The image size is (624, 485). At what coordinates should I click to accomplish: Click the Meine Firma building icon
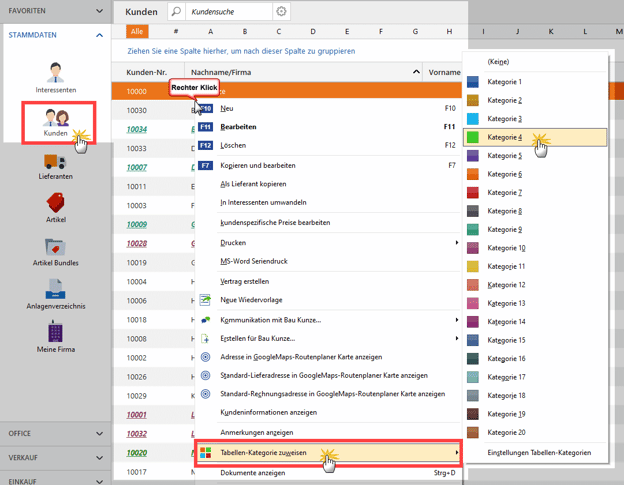click(55, 333)
